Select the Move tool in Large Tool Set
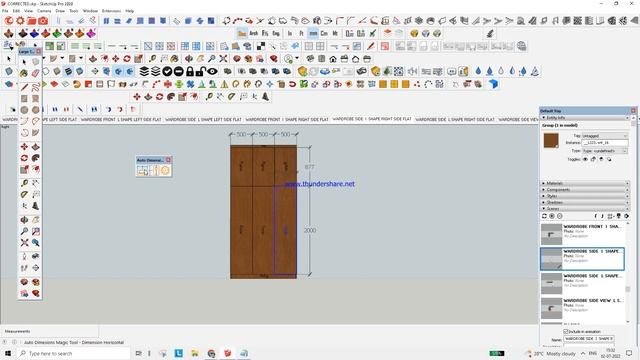The width and height of the screenshot is (640, 360). 24,147
